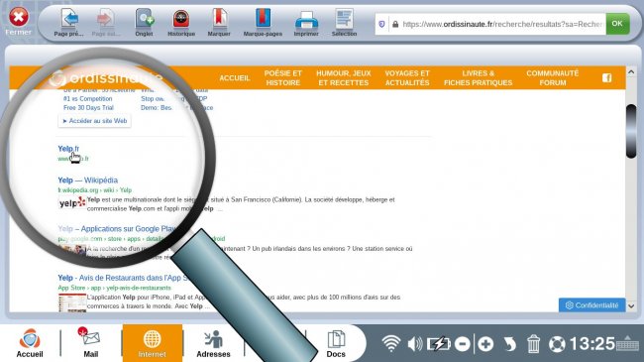
Task: Click the ordissinaute site logo
Action: [106, 77]
